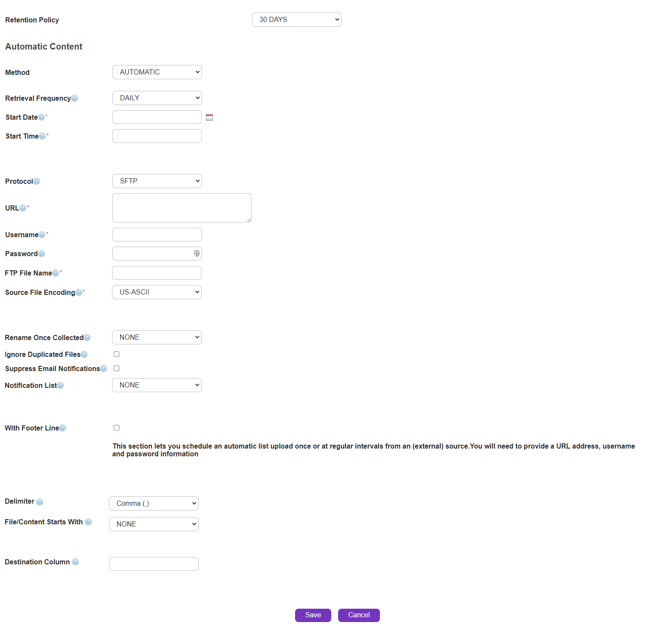The image size is (650, 644).
Task: Click the help icon next to Delimiter
Action: (x=40, y=502)
